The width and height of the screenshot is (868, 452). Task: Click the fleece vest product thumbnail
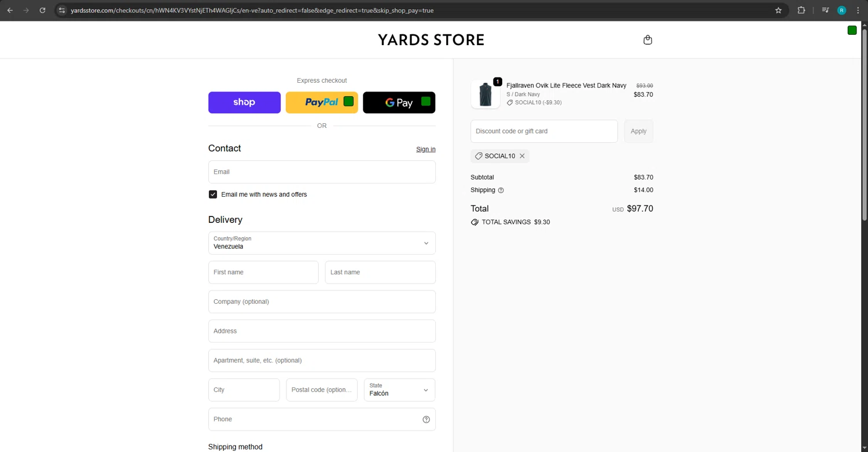point(486,94)
